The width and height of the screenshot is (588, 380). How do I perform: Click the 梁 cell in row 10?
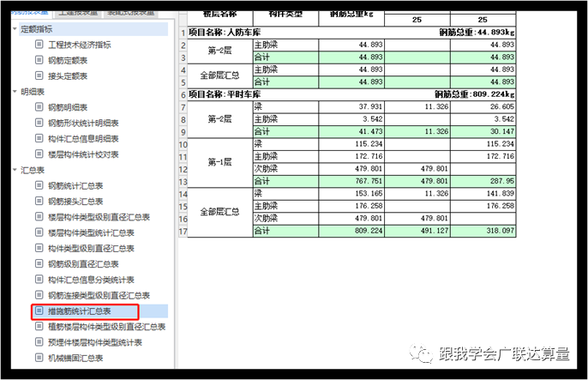(x=285, y=144)
